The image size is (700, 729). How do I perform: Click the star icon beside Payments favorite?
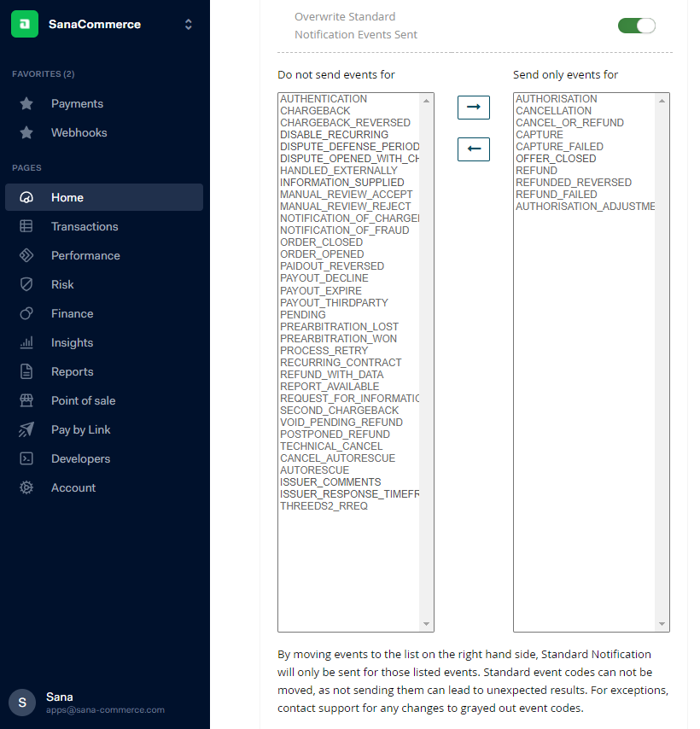[26, 103]
